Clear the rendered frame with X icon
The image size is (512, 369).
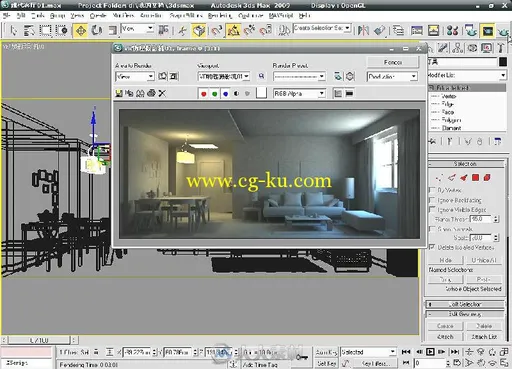pos(162,93)
